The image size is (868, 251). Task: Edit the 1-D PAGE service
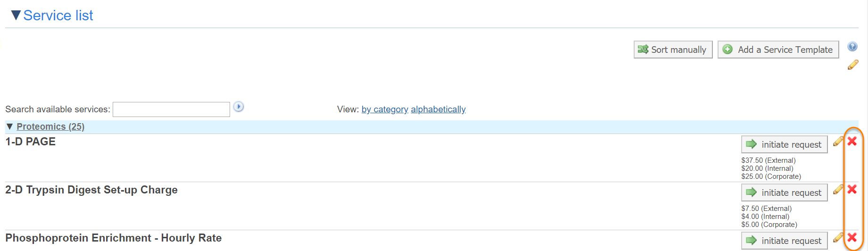pos(838,141)
